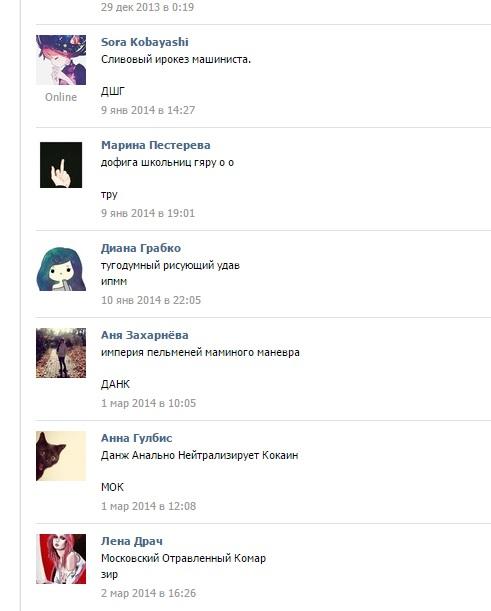Viewport: 491px width, 611px height.
Task: Click Sora Kobayashi's anime avatar
Action: coord(61,60)
